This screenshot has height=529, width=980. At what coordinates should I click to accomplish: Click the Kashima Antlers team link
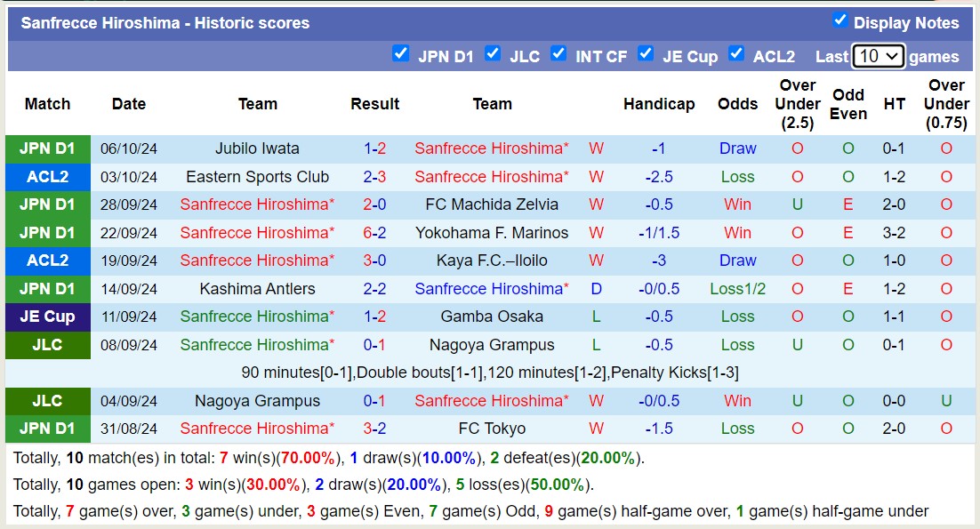point(257,289)
